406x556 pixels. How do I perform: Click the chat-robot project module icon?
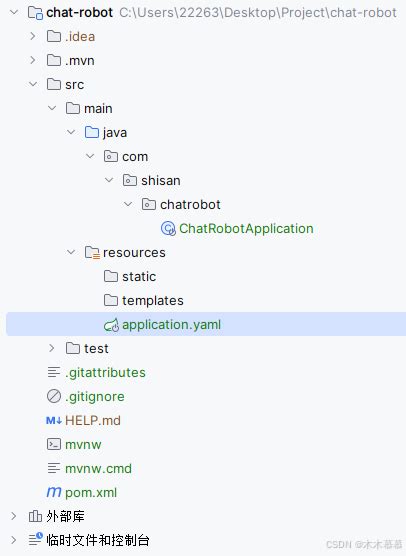35,13
